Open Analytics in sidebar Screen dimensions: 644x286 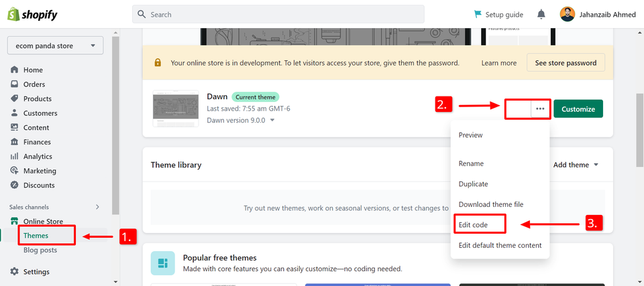(38, 156)
